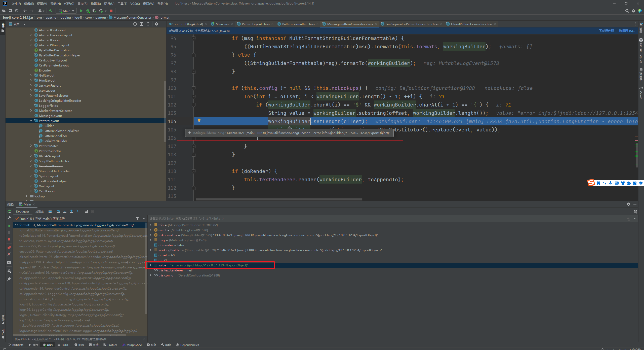The height and width of the screenshot is (350, 644).
Task: Select the Debugger tab
Action: pyautogui.click(x=23, y=211)
